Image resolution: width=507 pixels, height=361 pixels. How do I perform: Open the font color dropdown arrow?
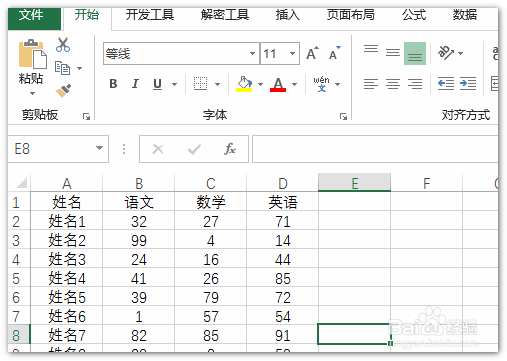pyautogui.click(x=294, y=84)
